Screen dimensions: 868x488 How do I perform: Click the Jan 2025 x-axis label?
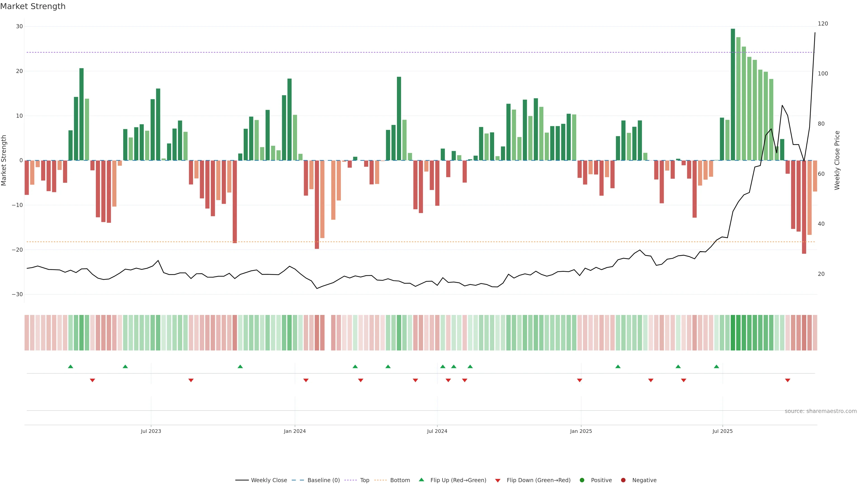581,431
